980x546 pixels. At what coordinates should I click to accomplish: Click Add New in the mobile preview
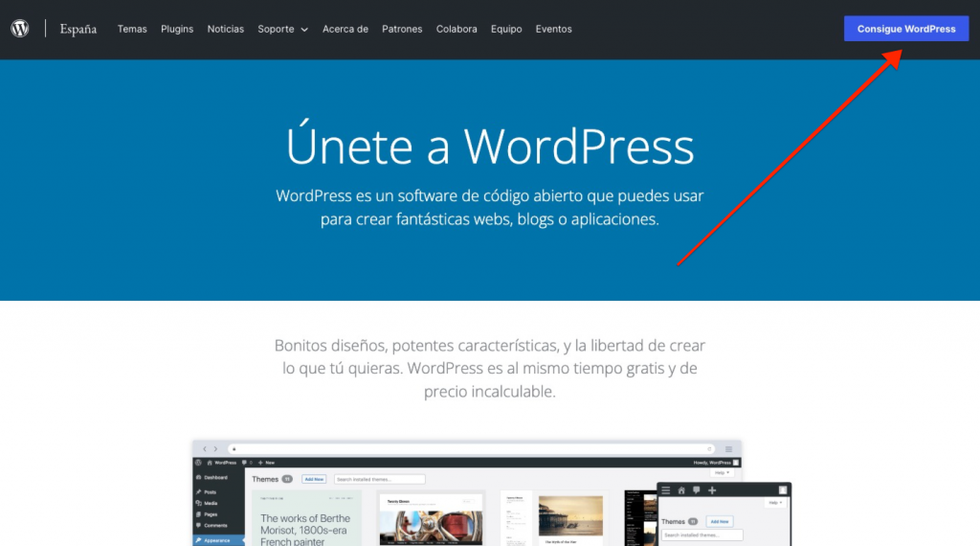pos(720,522)
